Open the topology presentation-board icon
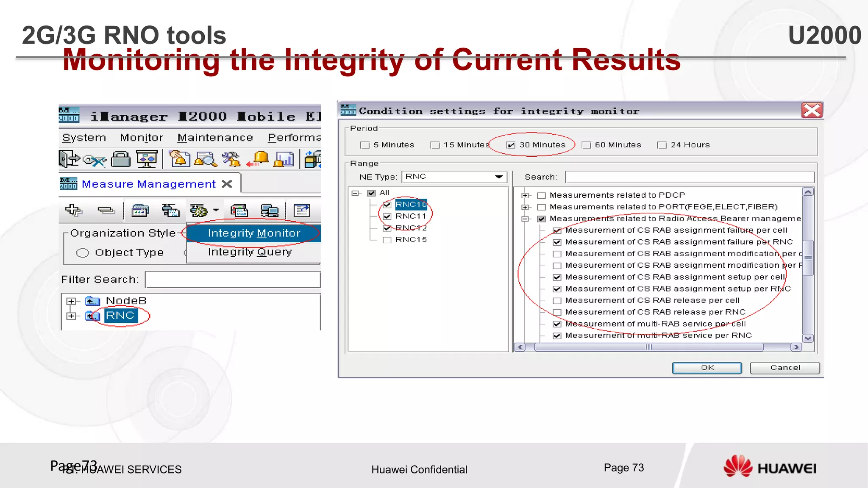Viewport: 868px width, 488px height. [147, 159]
